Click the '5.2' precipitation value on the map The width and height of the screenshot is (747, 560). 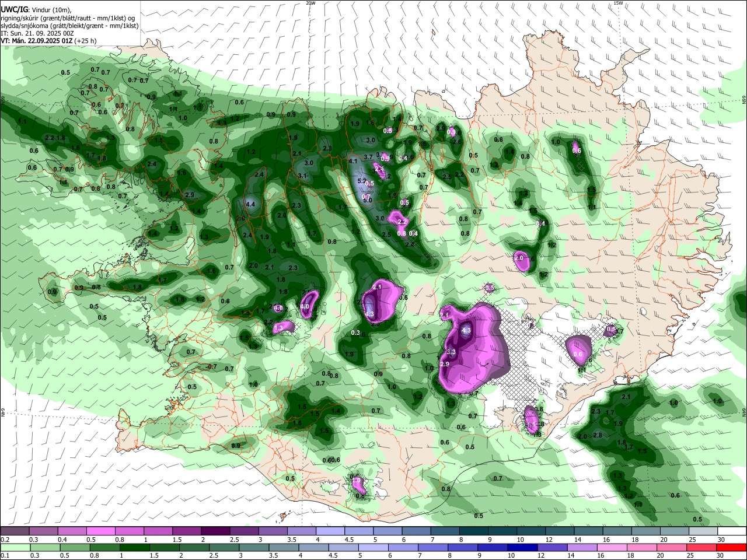tap(362, 181)
